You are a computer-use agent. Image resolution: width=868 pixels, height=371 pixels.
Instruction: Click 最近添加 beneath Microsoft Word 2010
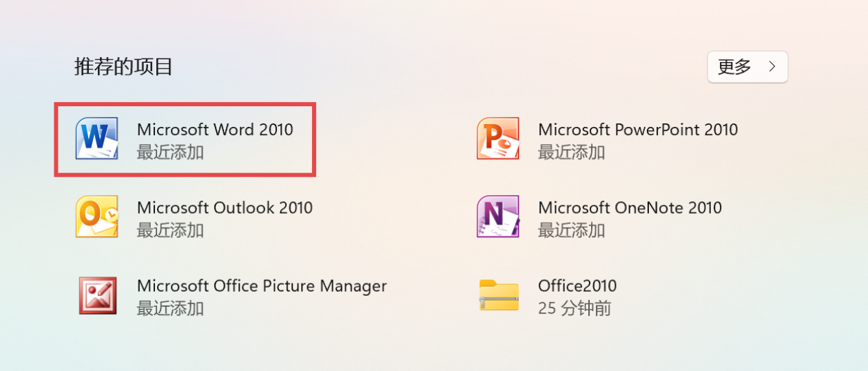coord(170,152)
